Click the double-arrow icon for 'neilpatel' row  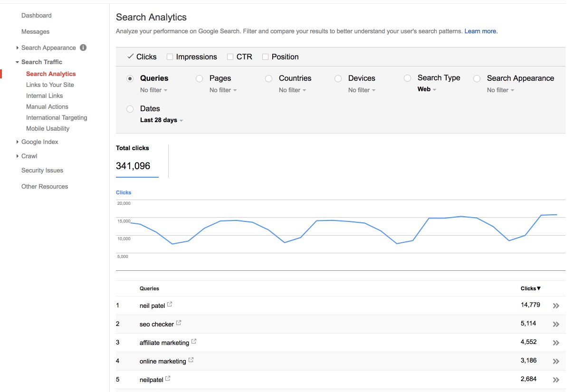point(556,380)
